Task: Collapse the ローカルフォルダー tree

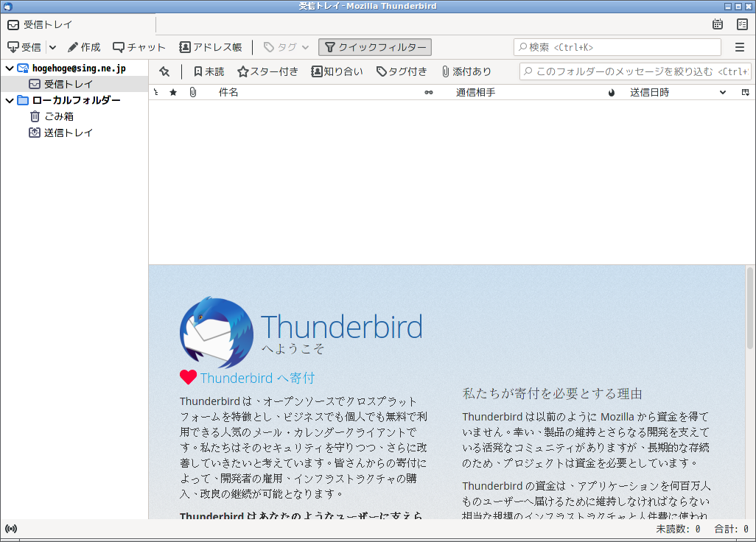Action: click(x=9, y=101)
